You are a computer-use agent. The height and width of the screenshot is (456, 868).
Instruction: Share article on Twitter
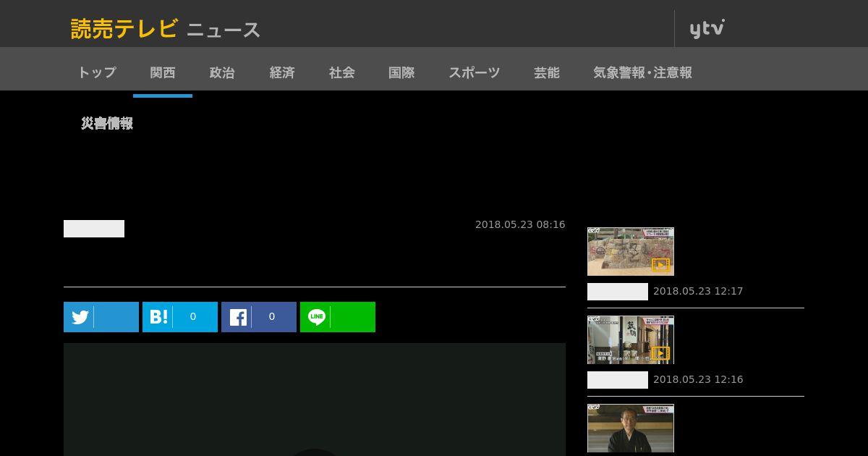101,317
